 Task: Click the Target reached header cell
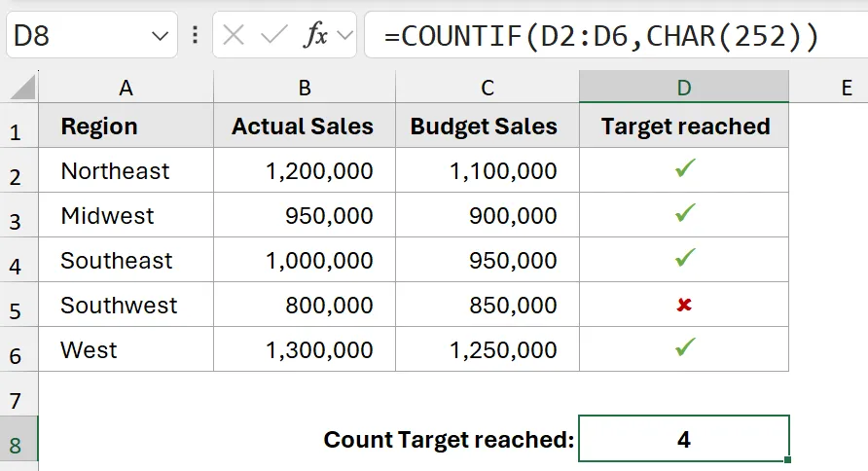pyautogui.click(x=684, y=126)
